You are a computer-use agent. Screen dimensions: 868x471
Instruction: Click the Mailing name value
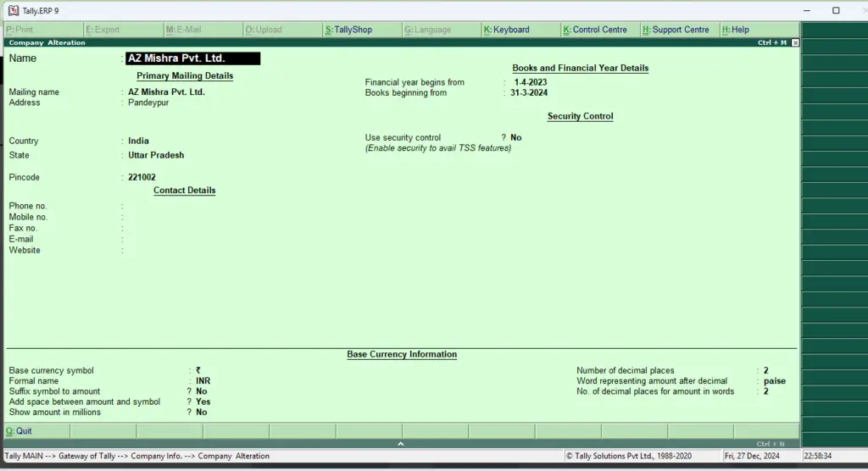(x=167, y=92)
